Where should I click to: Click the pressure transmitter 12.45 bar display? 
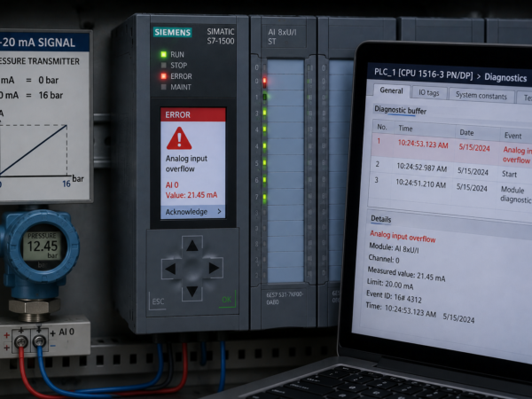click(x=43, y=246)
